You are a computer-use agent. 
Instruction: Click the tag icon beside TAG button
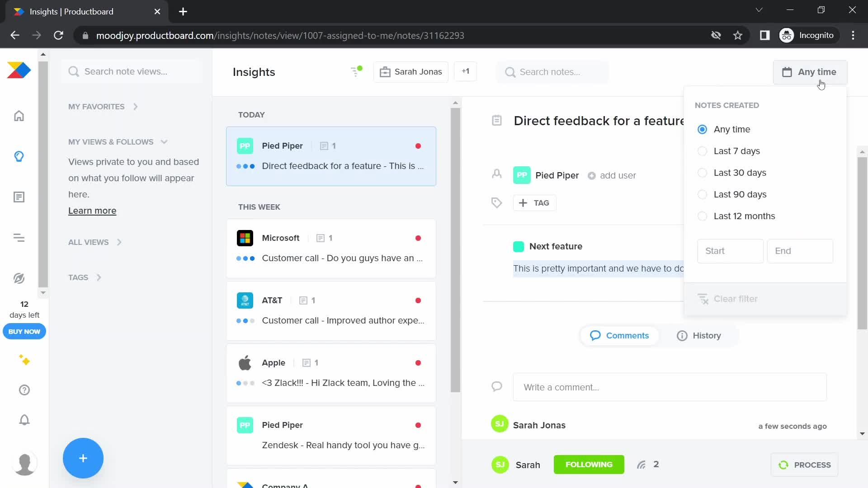click(x=497, y=203)
